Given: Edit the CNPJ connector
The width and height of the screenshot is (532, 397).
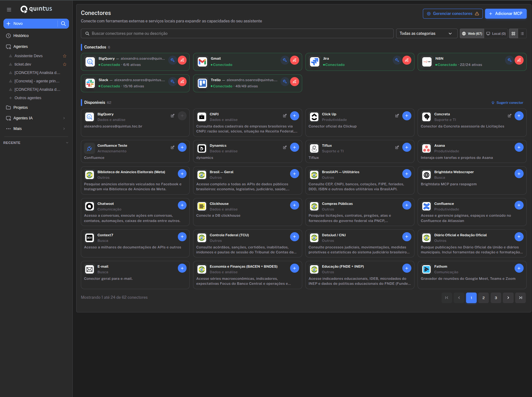Looking at the screenshot, I should click(285, 116).
